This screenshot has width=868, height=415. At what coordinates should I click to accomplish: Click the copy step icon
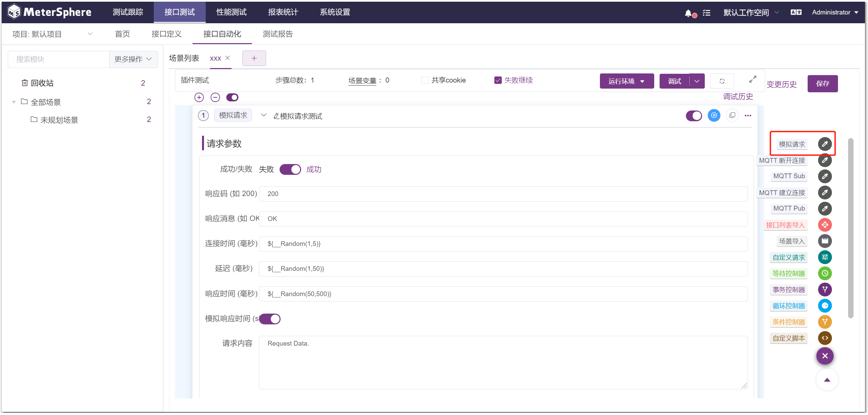tap(732, 116)
